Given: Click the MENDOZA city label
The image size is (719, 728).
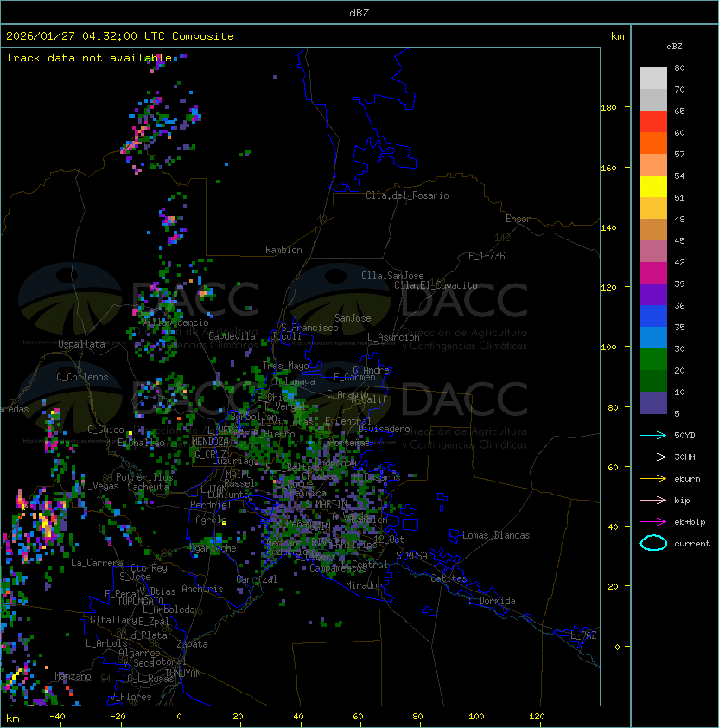Looking at the screenshot, I should (x=210, y=442).
